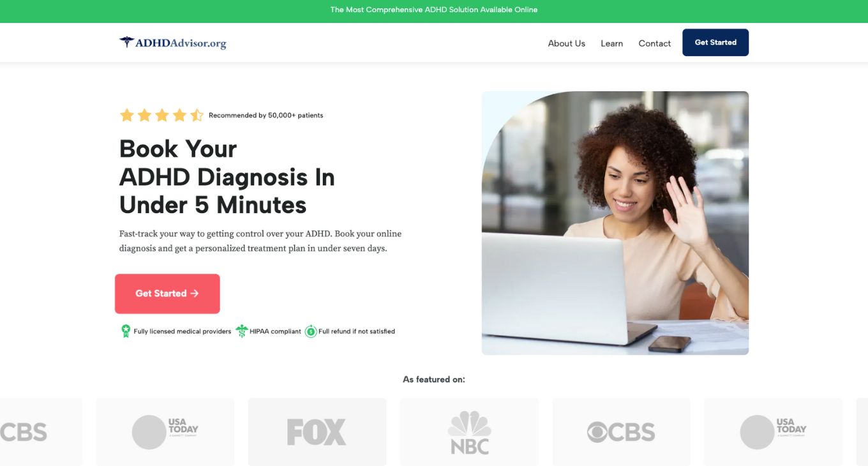Click the HIPAA compliant caduceus icon
Screen dimensions: 868x466
click(242, 331)
